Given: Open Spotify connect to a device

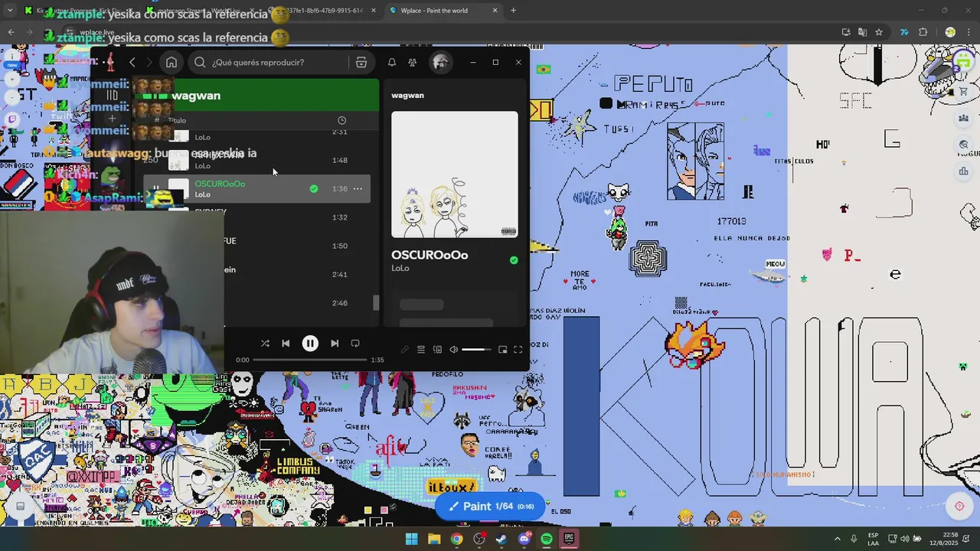Looking at the screenshot, I should tap(437, 350).
